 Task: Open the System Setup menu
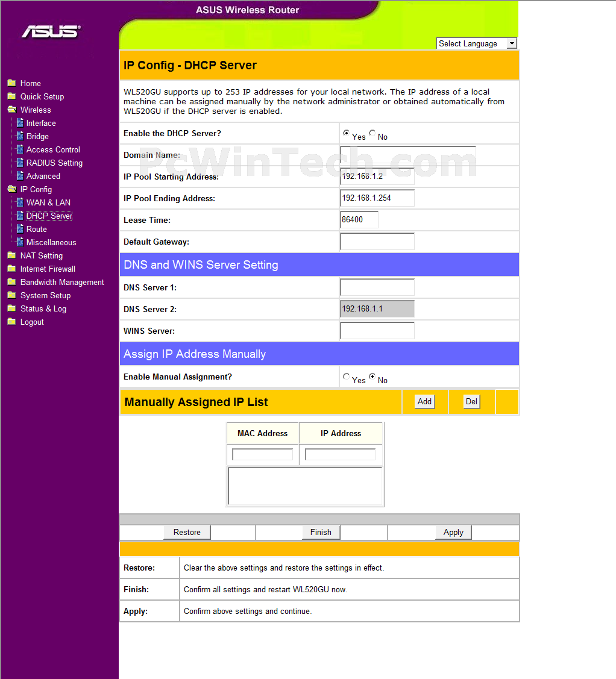click(45, 295)
